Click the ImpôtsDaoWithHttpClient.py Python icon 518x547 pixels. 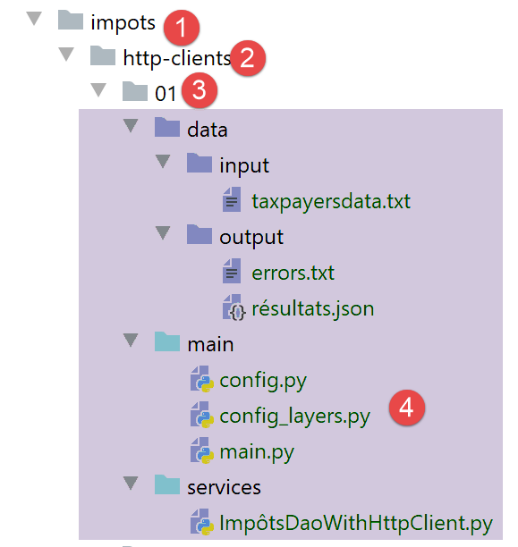pos(202,522)
